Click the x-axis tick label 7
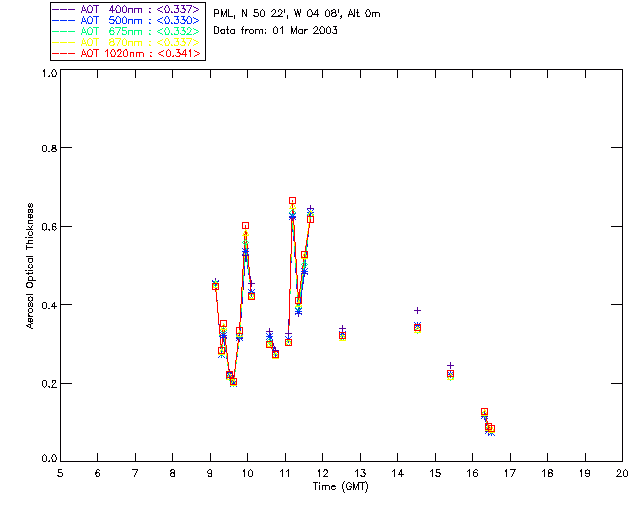 tap(135, 473)
